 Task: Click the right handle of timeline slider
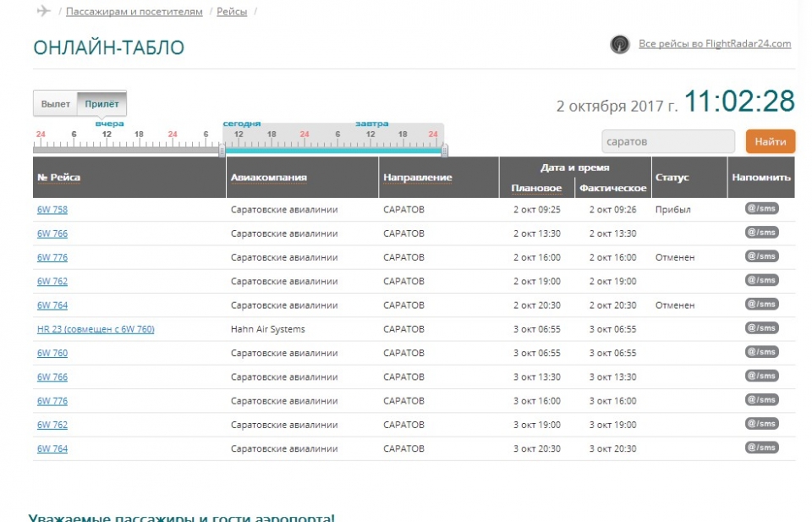tap(445, 151)
